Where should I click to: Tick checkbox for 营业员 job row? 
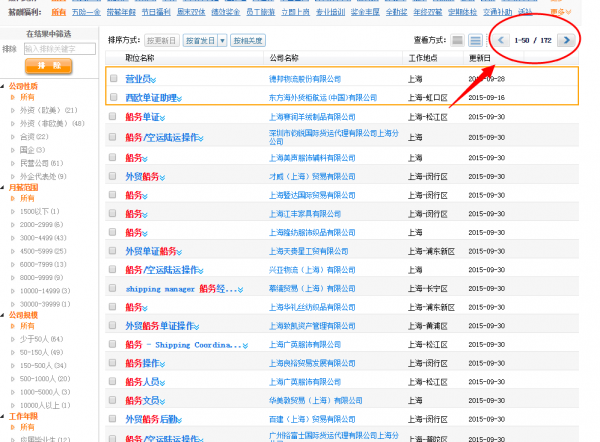(113, 78)
